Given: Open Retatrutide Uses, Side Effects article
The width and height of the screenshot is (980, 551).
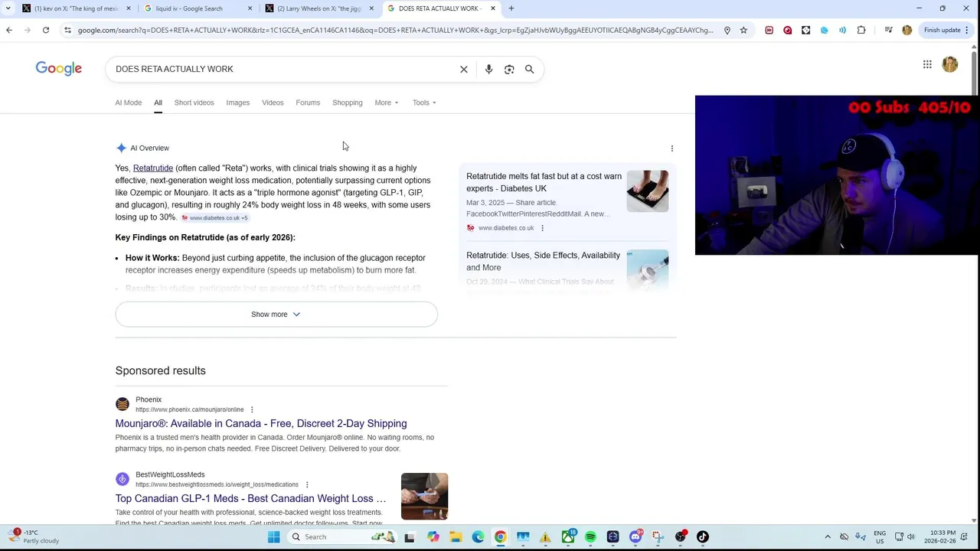Looking at the screenshot, I should tap(543, 262).
